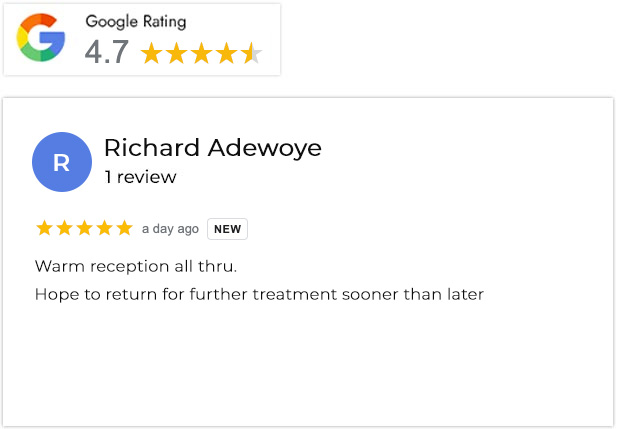Click the "1 review" count text
The image size is (617, 429).
140,177
